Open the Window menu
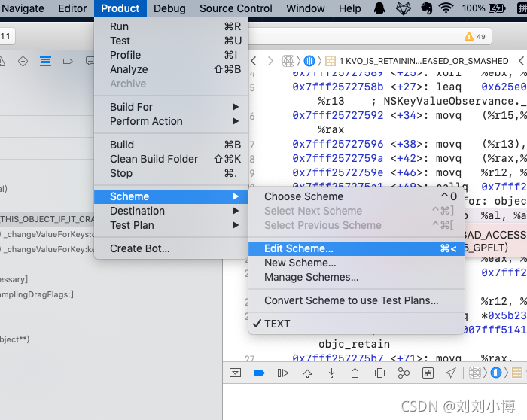 pyautogui.click(x=305, y=8)
